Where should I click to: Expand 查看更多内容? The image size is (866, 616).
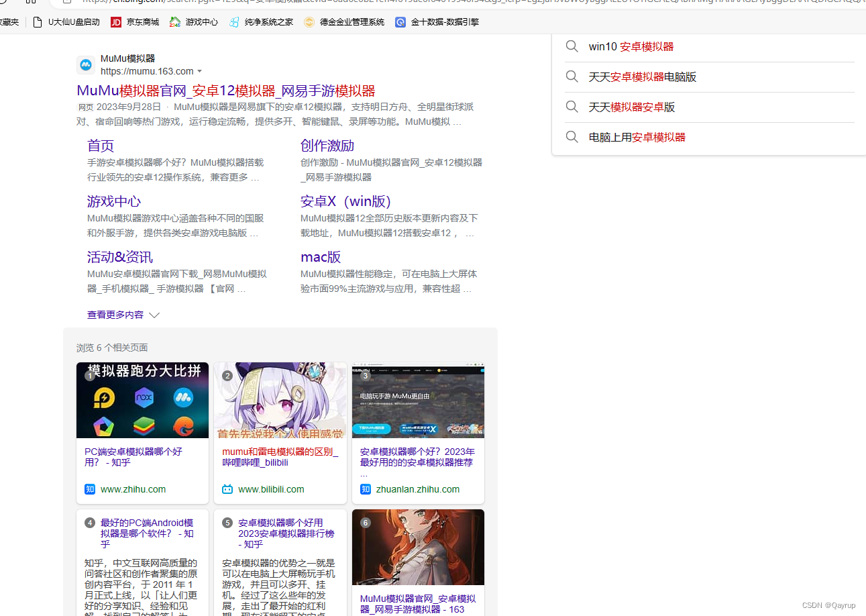[123, 315]
